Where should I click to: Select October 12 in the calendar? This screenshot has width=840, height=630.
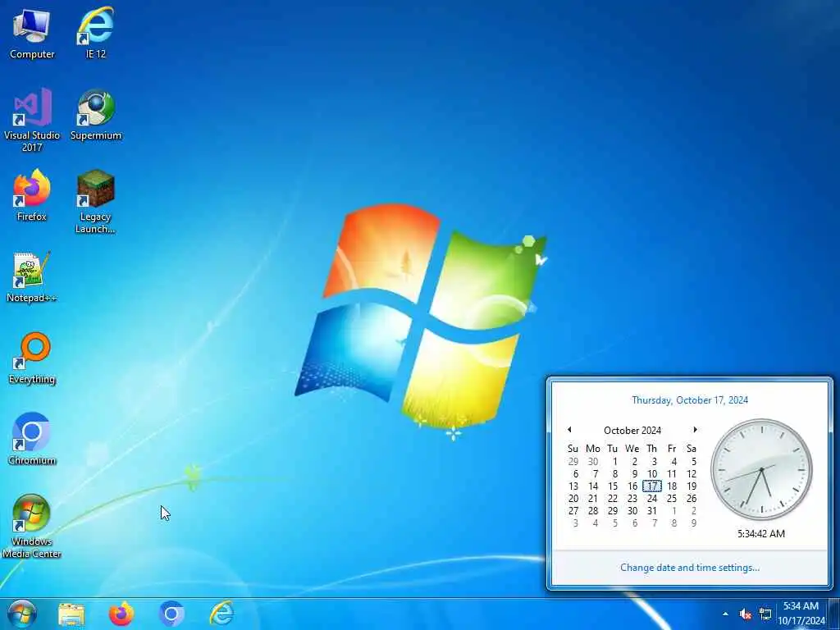[692, 473]
